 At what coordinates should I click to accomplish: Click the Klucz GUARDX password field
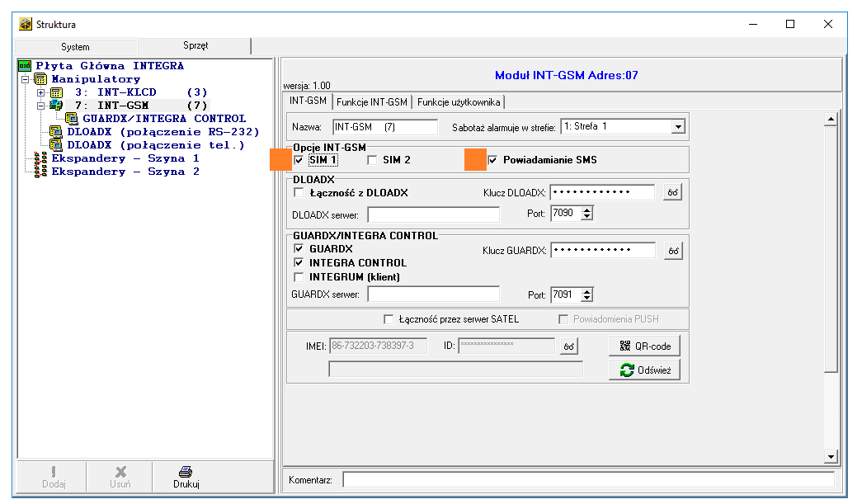tap(602, 250)
